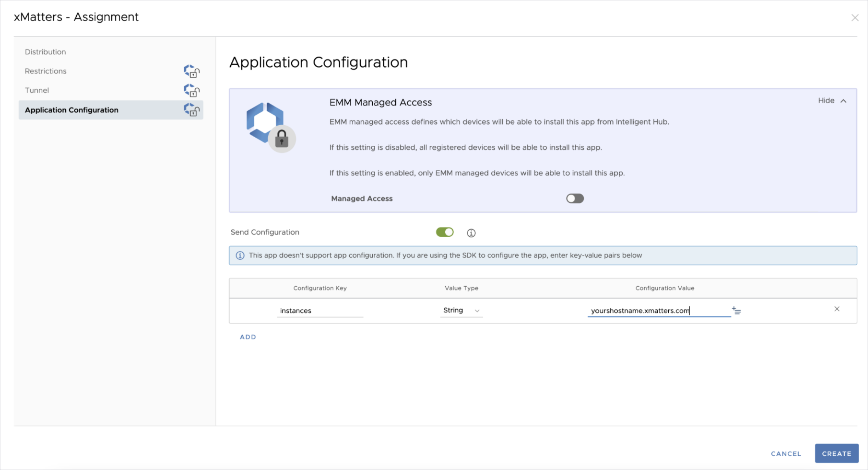The width and height of the screenshot is (868, 470).
Task: Click the info icon in the app configuration banner
Action: pos(240,255)
